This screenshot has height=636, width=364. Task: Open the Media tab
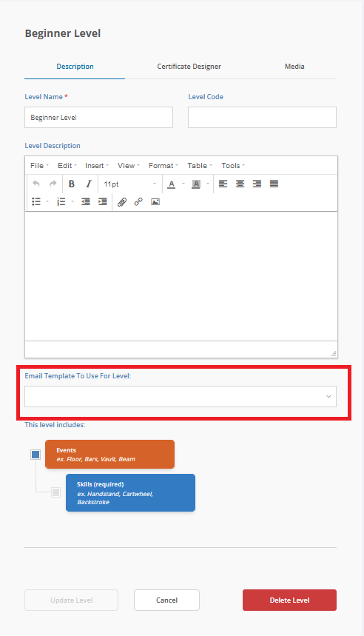tap(294, 67)
